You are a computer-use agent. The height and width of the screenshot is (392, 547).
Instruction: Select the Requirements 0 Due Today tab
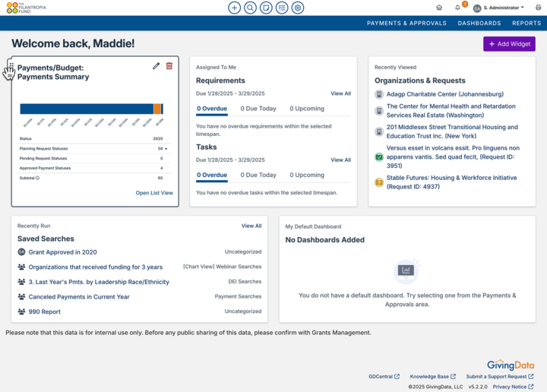[x=258, y=109]
